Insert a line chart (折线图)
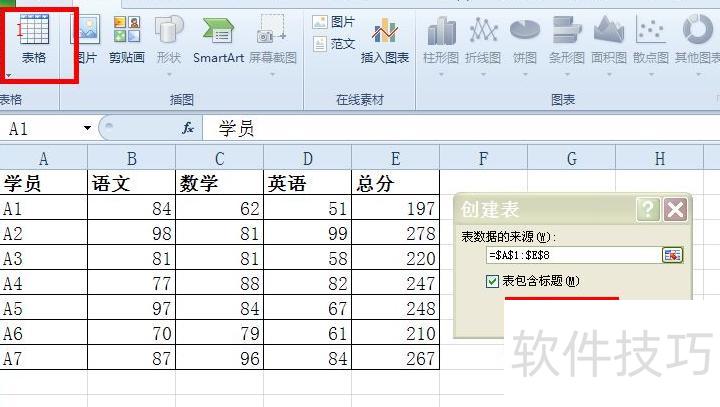 tap(483, 39)
